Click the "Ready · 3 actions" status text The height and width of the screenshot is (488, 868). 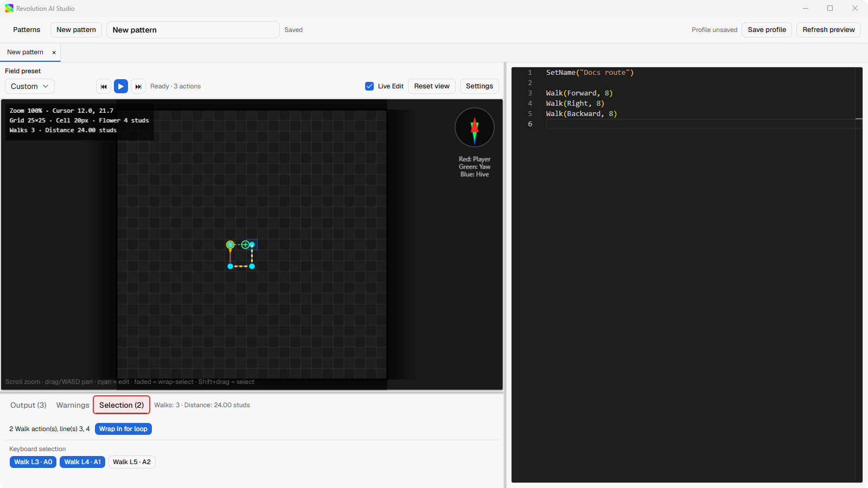[x=175, y=86]
